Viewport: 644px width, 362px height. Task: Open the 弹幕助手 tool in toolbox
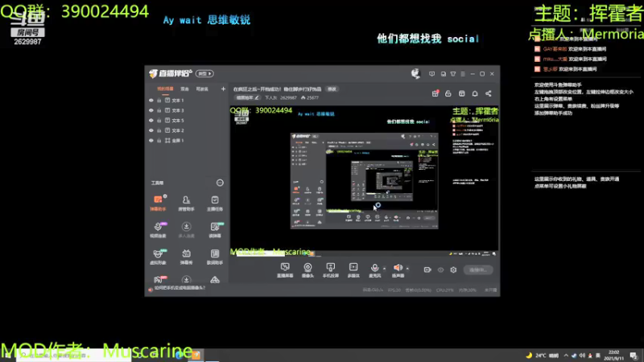pos(158,204)
